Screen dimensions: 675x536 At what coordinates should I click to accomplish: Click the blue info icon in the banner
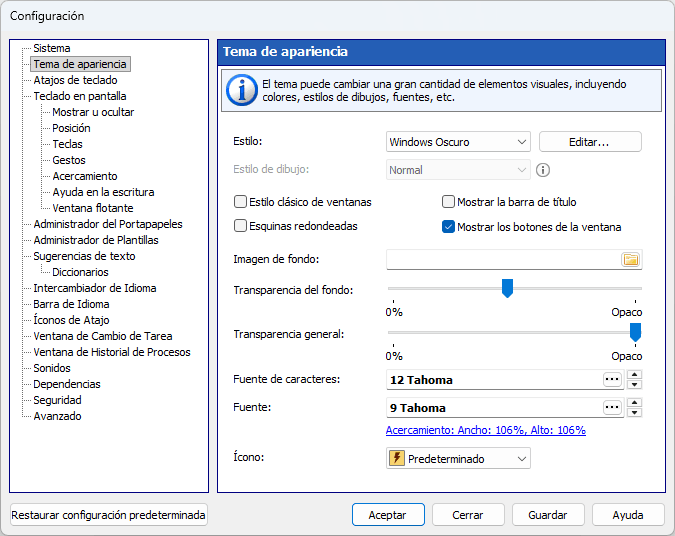pyautogui.click(x=242, y=90)
